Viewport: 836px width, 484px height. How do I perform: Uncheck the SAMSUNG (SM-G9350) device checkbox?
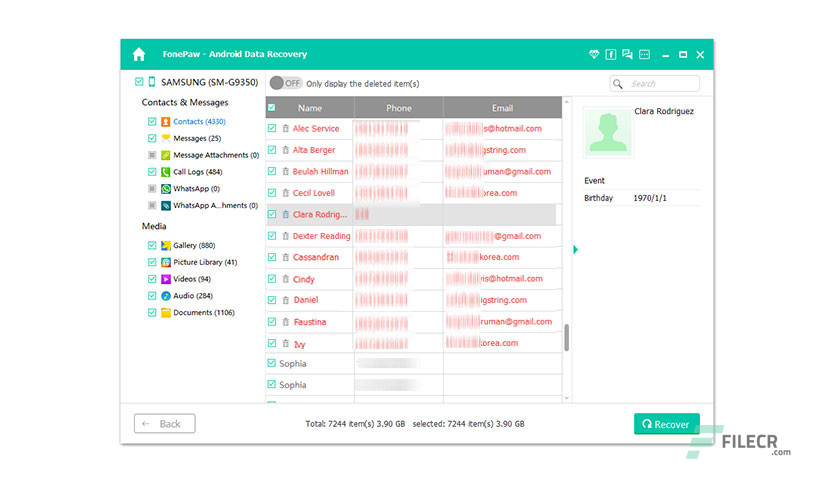coord(139,82)
